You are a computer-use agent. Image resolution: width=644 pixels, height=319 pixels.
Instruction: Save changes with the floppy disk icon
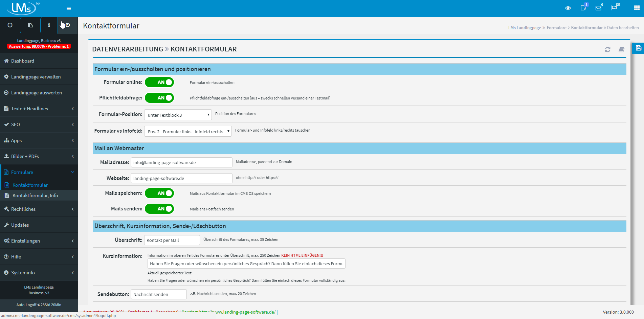pos(638,48)
